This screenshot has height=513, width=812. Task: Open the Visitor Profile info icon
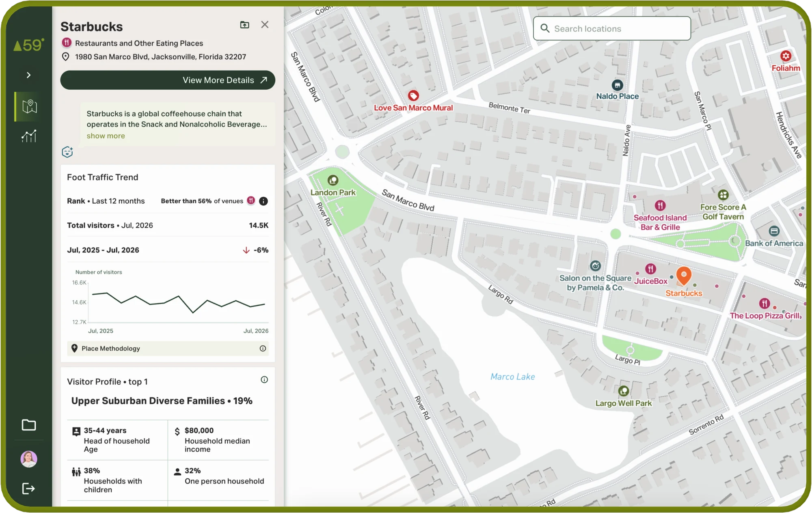coord(264,380)
